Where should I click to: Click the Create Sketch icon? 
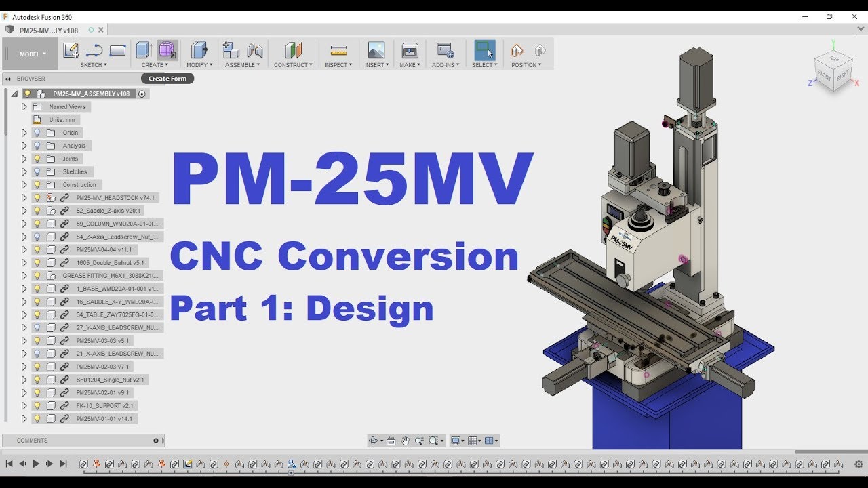point(71,50)
